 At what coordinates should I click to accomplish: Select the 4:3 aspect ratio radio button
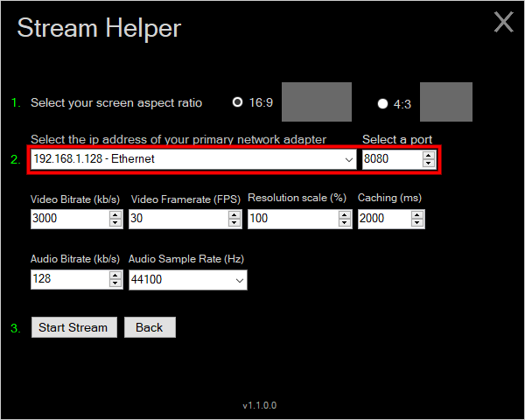pyautogui.click(x=382, y=104)
